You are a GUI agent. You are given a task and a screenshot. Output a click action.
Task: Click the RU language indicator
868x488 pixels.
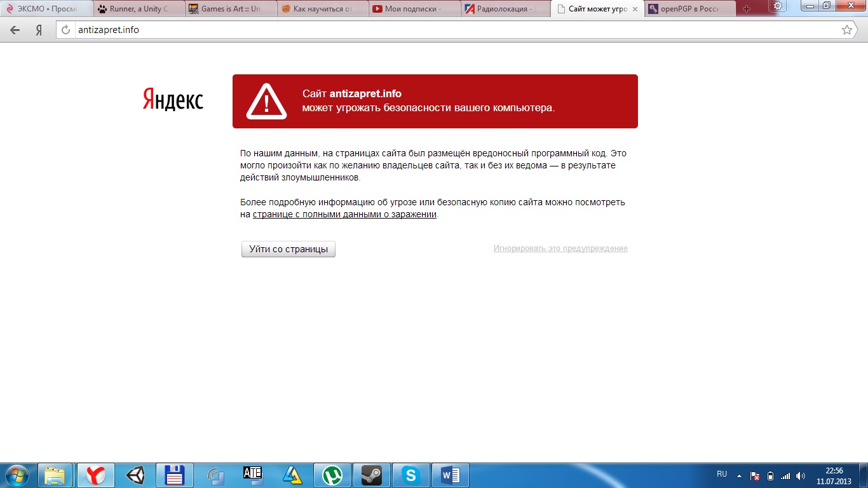[722, 474]
